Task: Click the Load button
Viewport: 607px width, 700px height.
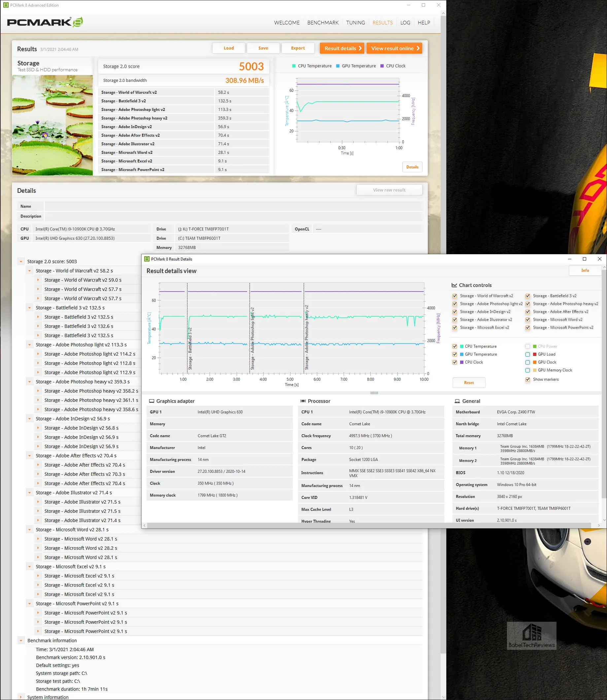Action: (229, 48)
